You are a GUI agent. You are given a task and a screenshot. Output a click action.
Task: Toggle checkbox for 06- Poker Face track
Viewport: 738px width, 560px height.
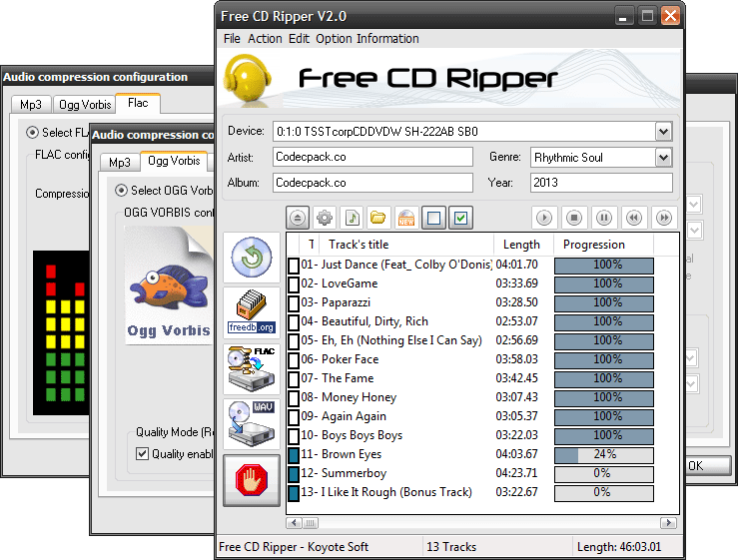tap(294, 360)
